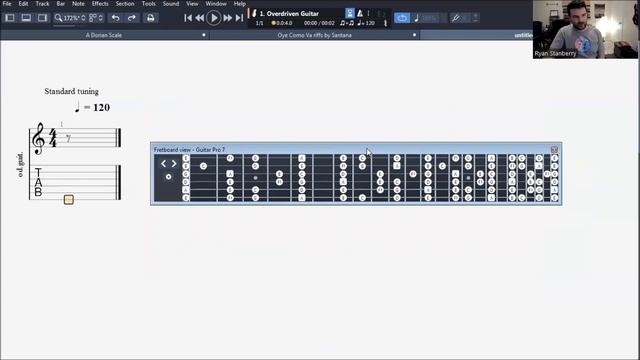
Task: Open the Section menu
Action: tap(125, 4)
